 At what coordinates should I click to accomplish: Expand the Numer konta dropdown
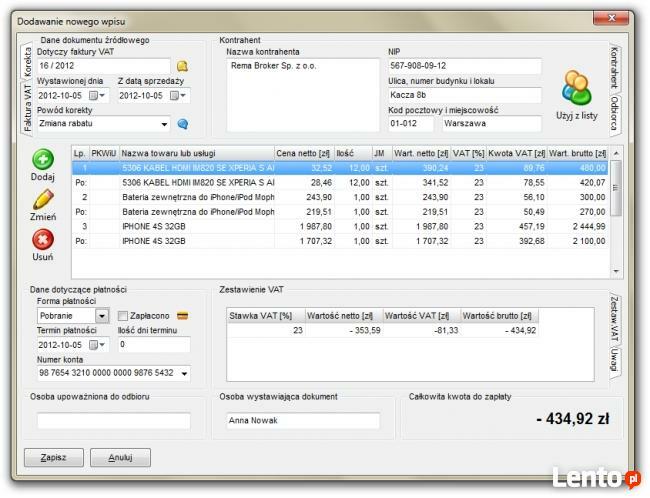pyautogui.click(x=184, y=373)
